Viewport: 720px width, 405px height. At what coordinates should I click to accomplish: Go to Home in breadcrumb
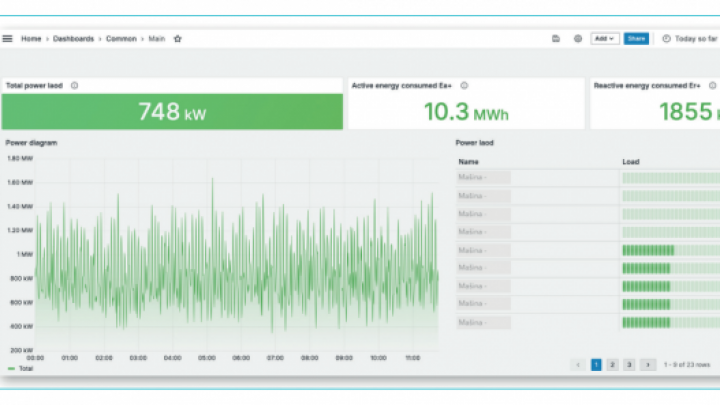point(32,38)
